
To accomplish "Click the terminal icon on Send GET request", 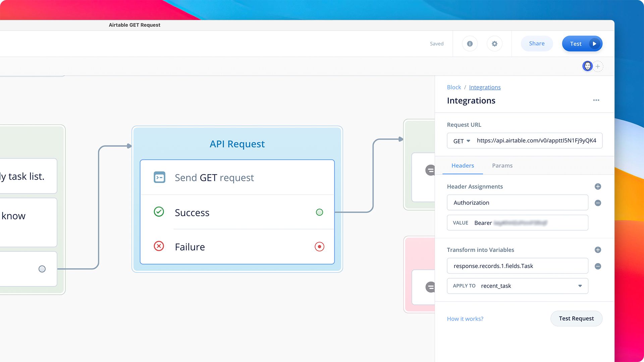I will [x=160, y=177].
